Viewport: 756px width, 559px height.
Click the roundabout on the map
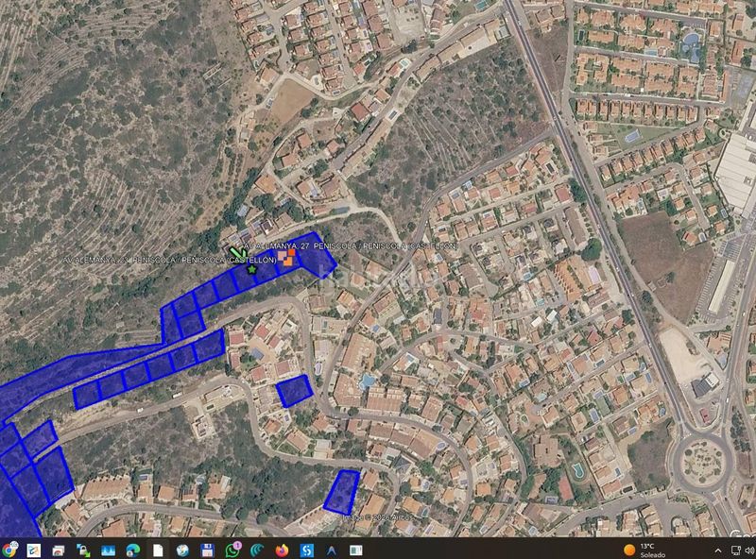pyautogui.click(x=703, y=462)
